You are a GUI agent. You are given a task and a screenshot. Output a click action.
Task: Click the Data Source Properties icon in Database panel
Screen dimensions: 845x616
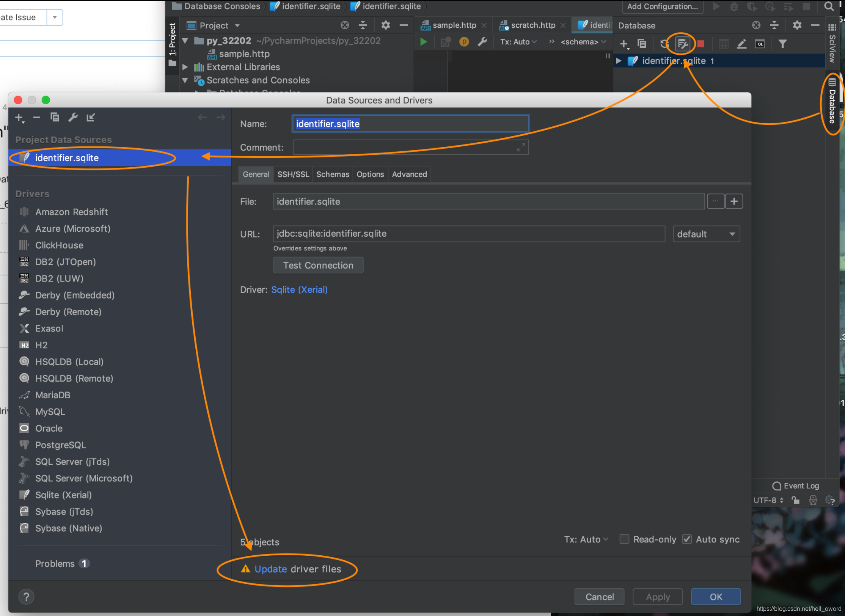click(682, 44)
